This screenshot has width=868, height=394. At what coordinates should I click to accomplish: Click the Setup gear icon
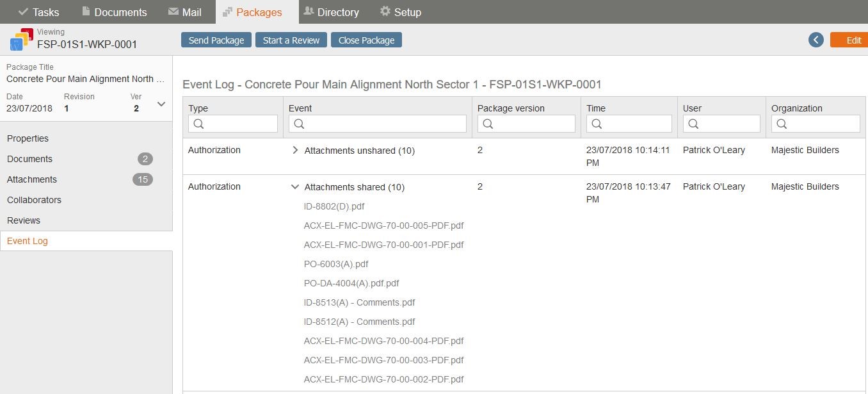pos(385,12)
